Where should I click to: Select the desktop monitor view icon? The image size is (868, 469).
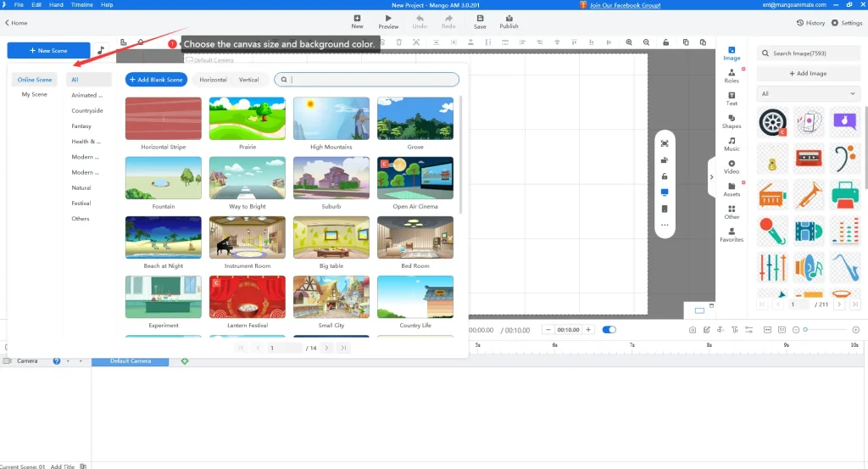[x=665, y=193]
